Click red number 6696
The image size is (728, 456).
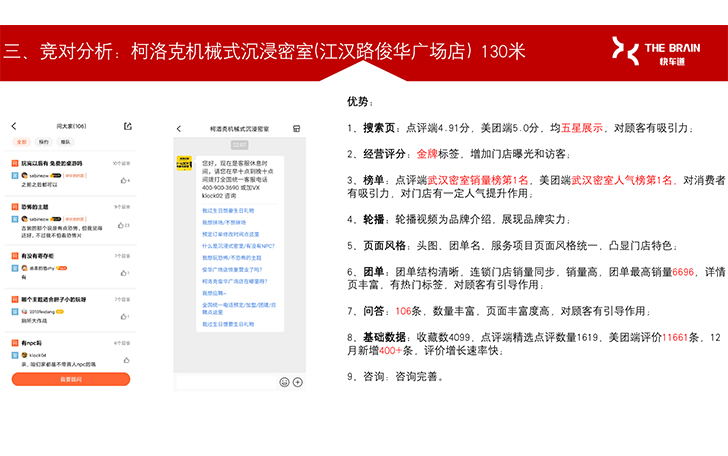(683, 272)
